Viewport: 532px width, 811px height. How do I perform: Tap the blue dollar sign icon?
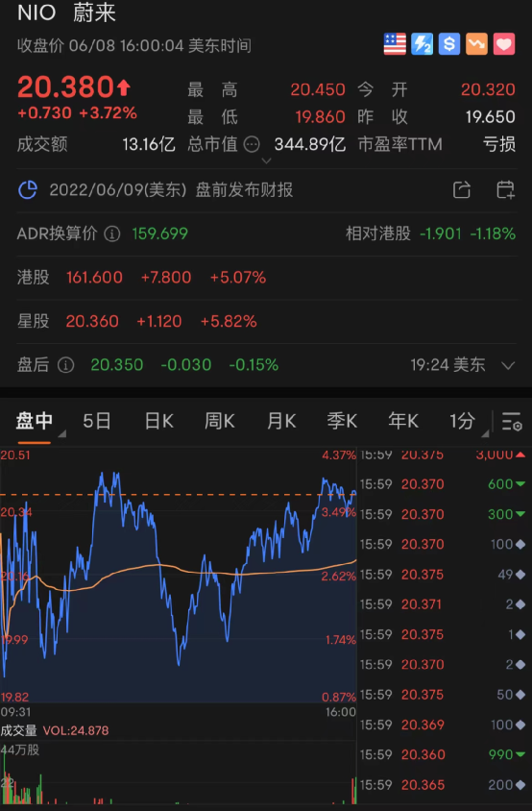(x=449, y=44)
